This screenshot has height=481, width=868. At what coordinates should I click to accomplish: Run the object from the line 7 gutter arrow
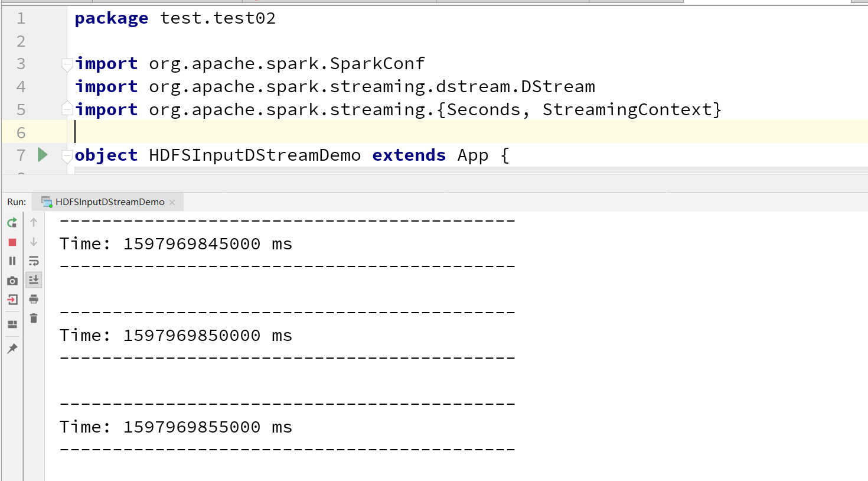tap(43, 155)
